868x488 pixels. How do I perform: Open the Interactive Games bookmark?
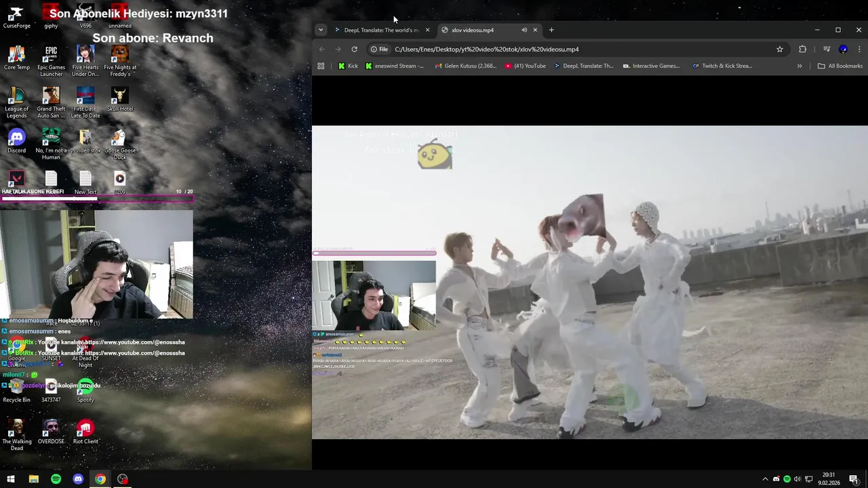click(x=651, y=66)
